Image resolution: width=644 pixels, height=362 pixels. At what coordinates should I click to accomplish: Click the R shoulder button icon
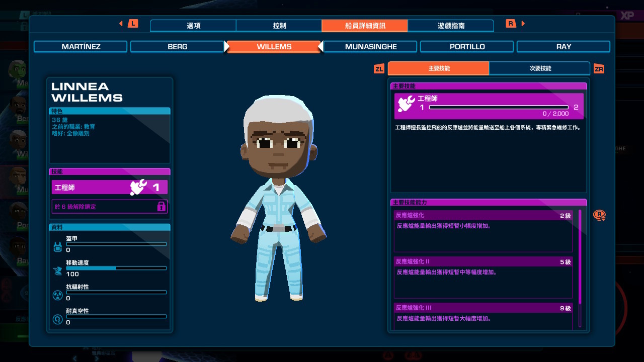pyautogui.click(x=511, y=24)
